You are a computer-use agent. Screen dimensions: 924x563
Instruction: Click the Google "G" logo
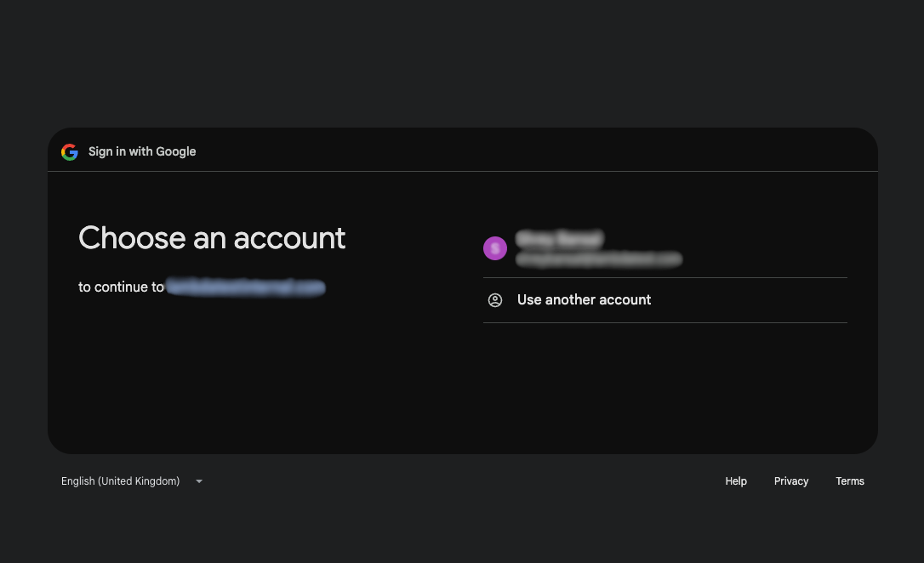point(70,152)
